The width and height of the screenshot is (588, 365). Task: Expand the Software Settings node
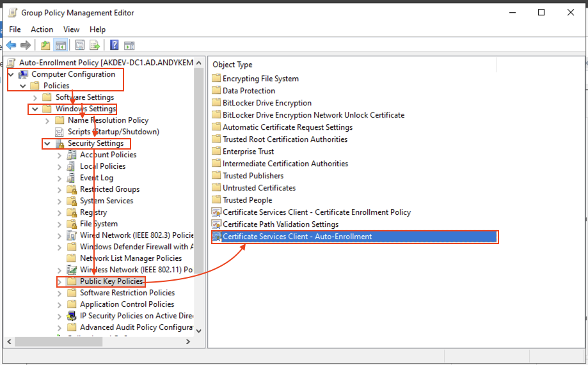click(x=35, y=98)
